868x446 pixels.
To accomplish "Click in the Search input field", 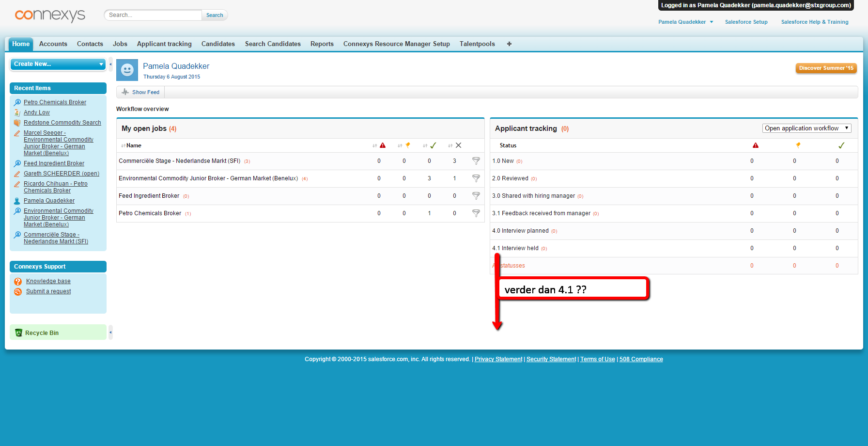I will (153, 15).
